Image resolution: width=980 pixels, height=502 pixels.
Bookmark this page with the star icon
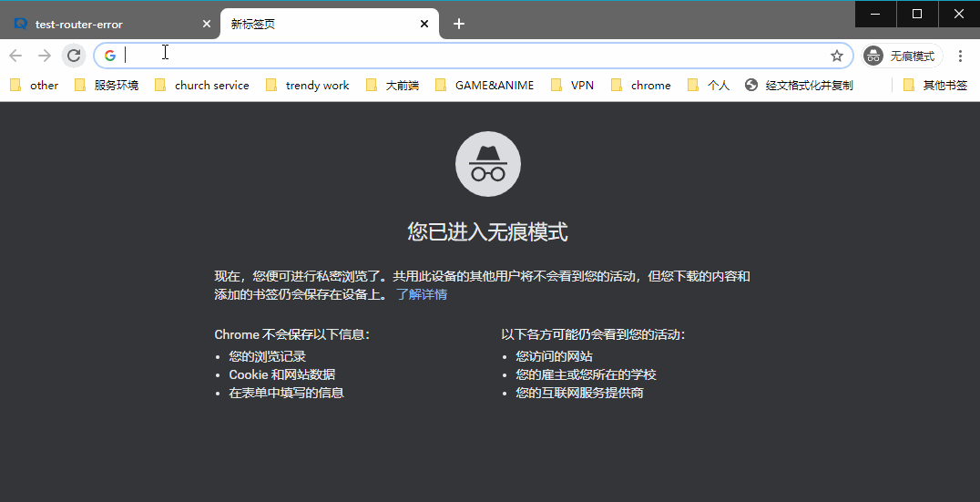pyautogui.click(x=837, y=56)
